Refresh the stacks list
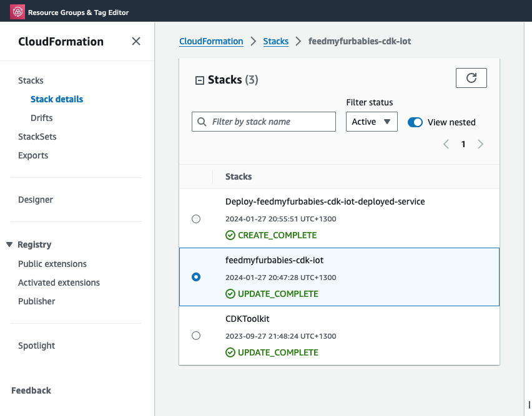 pos(471,78)
